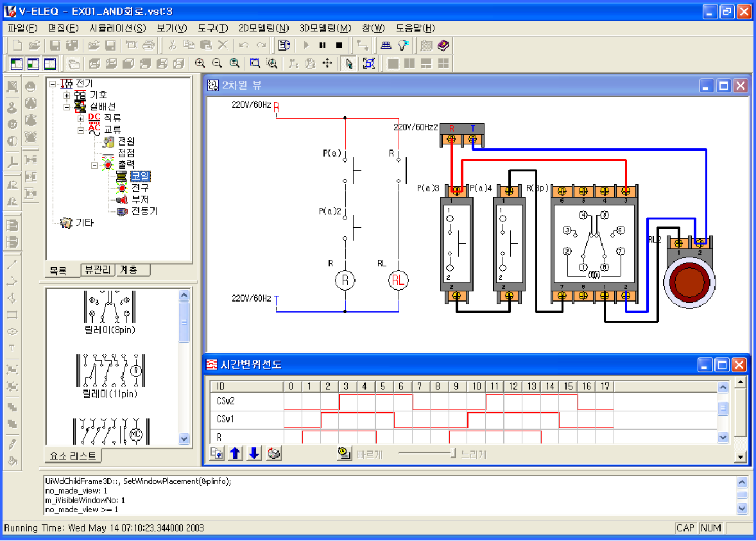Click the light bulb toolbar icon
The image size is (756, 541).
click(404, 45)
